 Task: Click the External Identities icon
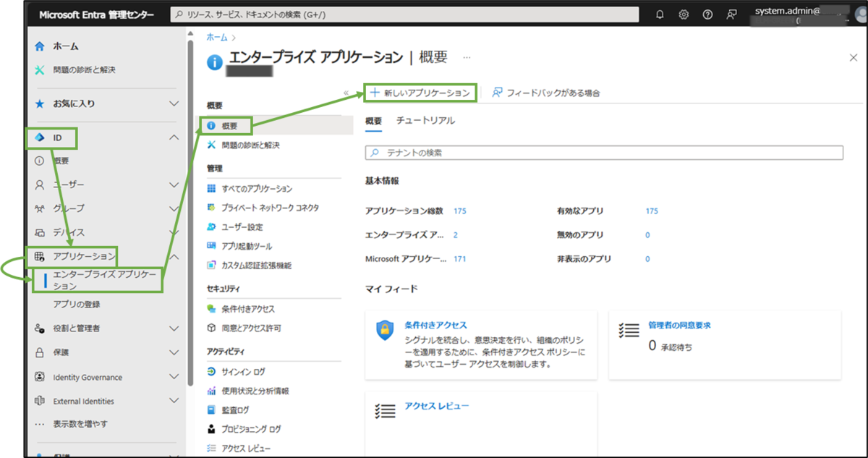click(x=40, y=401)
